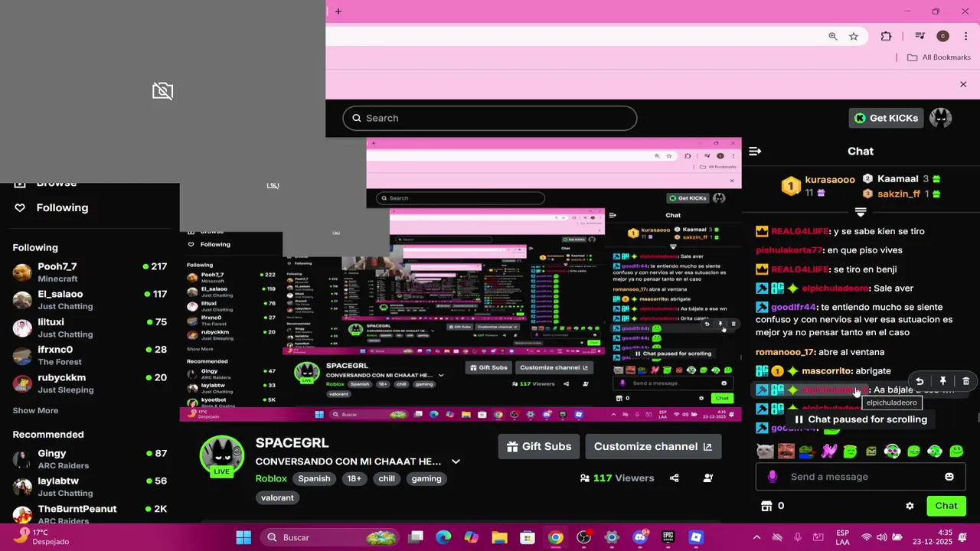Dismiss the browser infobar with X
980x551 pixels.
(963, 84)
